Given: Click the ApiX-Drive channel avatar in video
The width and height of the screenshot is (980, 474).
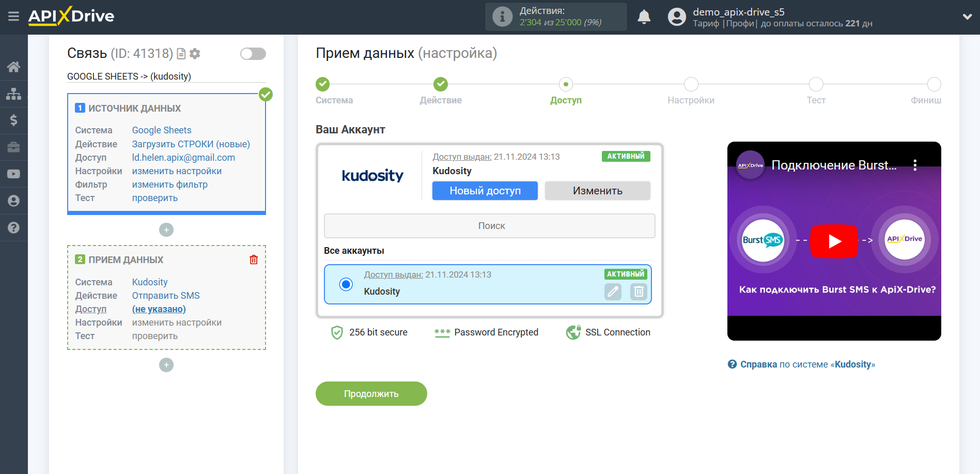Looking at the screenshot, I should [x=750, y=165].
